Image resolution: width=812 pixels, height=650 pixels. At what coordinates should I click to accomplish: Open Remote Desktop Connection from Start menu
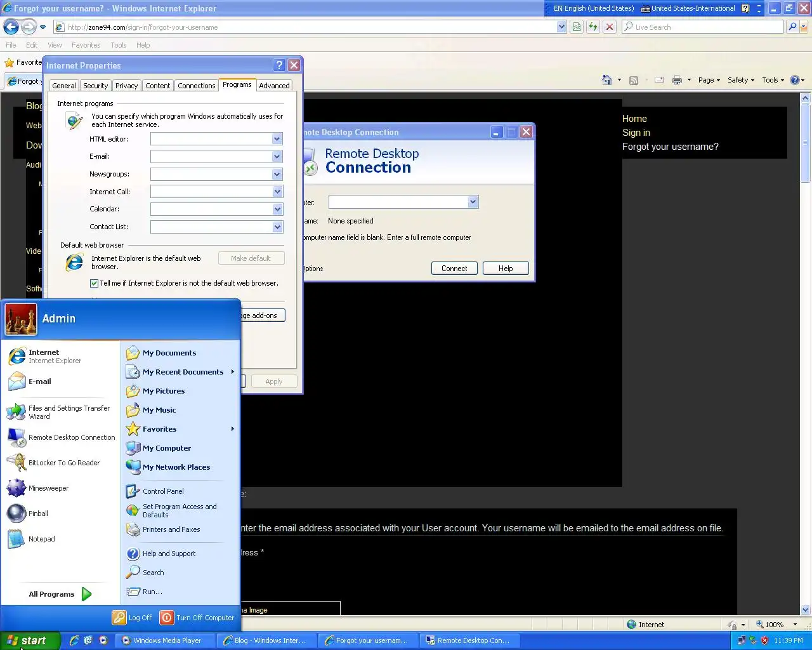pyautogui.click(x=60, y=437)
